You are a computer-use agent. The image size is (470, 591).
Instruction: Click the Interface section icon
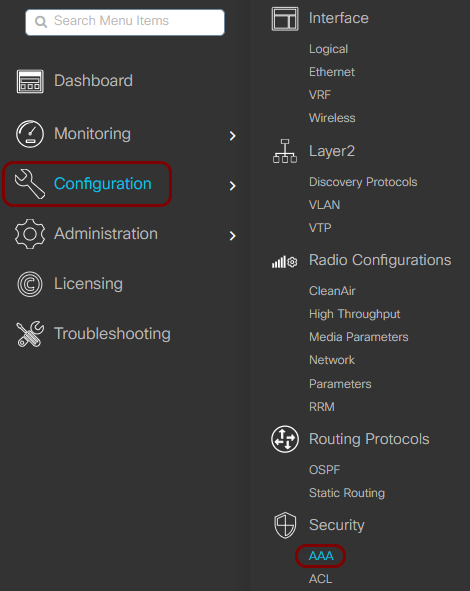pos(285,18)
